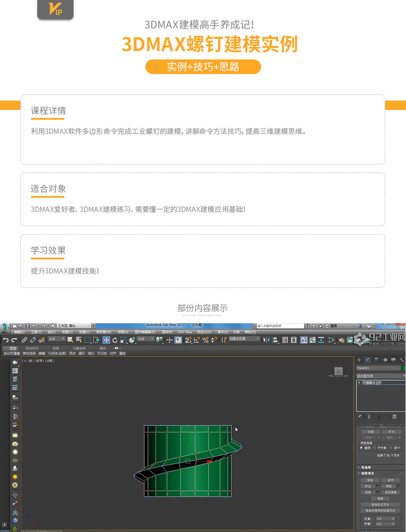Select 禁用 preview selection radio button

click(361, 448)
